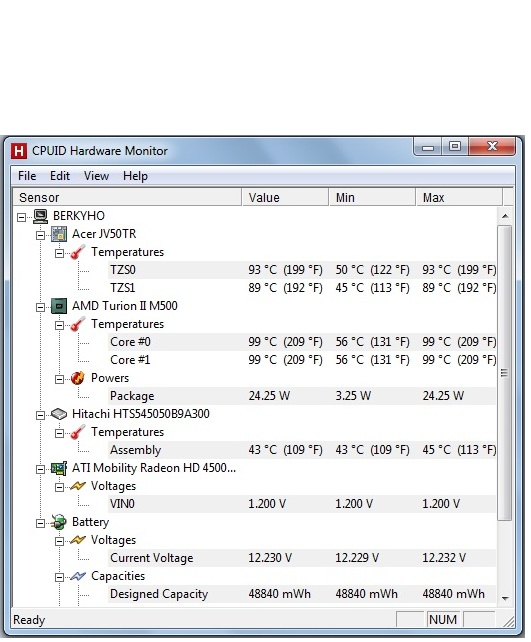Select the Current Voltage row
This screenshot has width=531, height=642.
(302, 558)
